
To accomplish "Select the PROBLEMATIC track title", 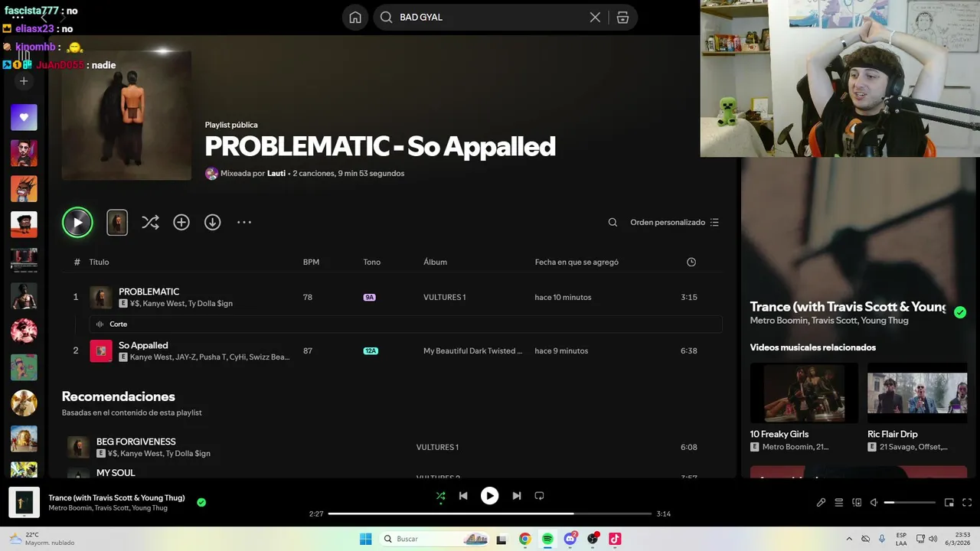I will point(149,292).
